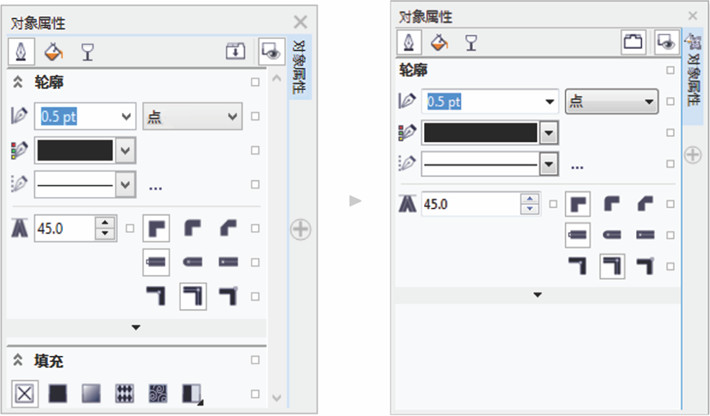Open Transparency glass tab in panel without 填充

click(471, 43)
